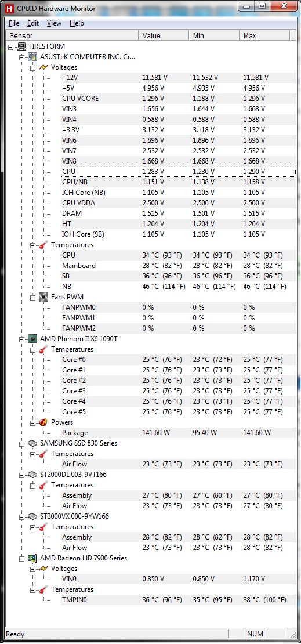Click the FIRESTORM computer icon

22,46
